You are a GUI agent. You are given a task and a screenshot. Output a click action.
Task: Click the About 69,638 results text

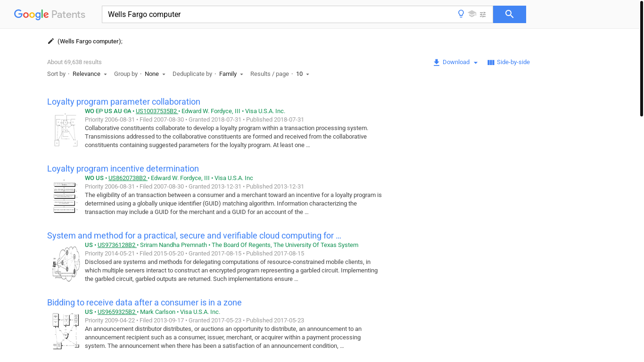74,62
